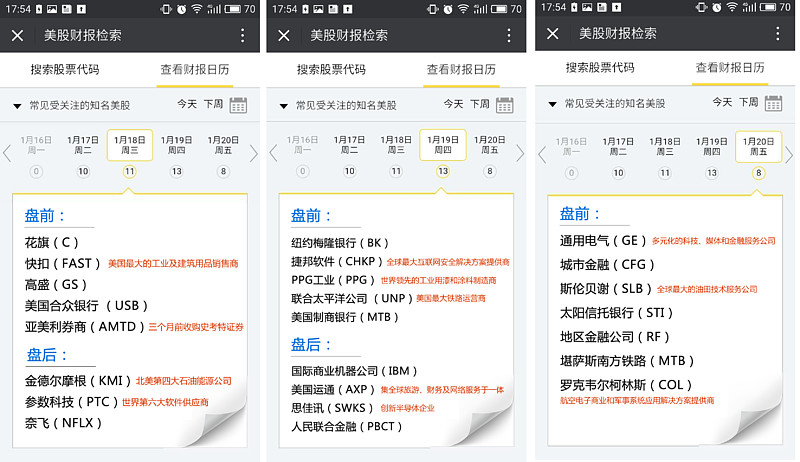Jump to 今天 in middle phone
Viewport: 800px width, 462px height.
453,104
